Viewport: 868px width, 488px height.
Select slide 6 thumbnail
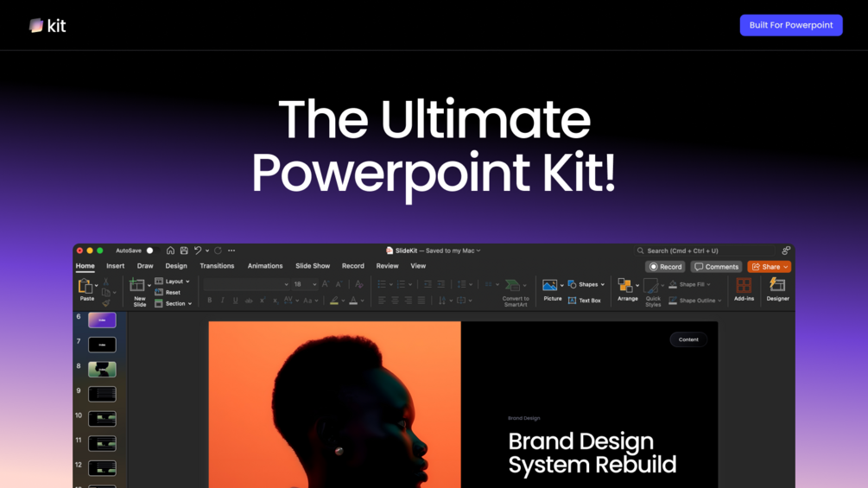point(102,320)
